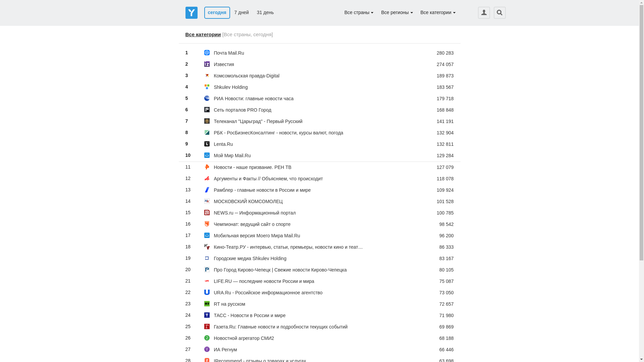Click the Y logo home icon
The height and width of the screenshot is (362, 644).
tap(191, 13)
